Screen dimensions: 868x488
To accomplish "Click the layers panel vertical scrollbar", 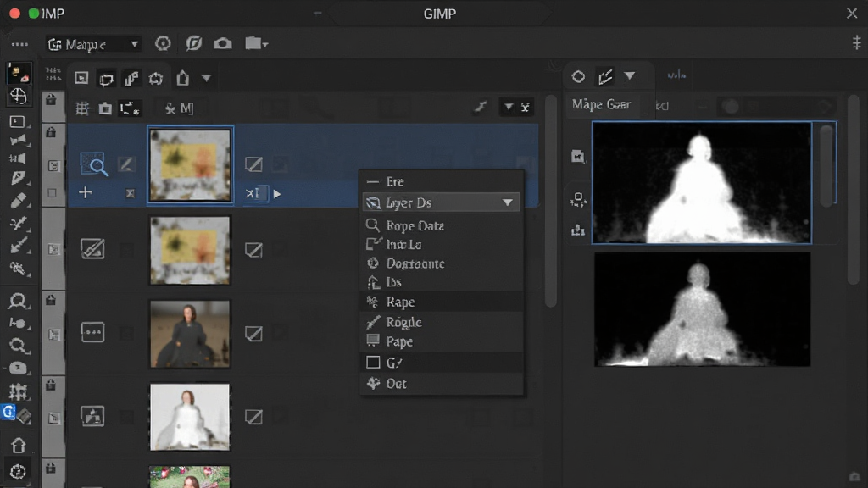I will coord(550,201).
